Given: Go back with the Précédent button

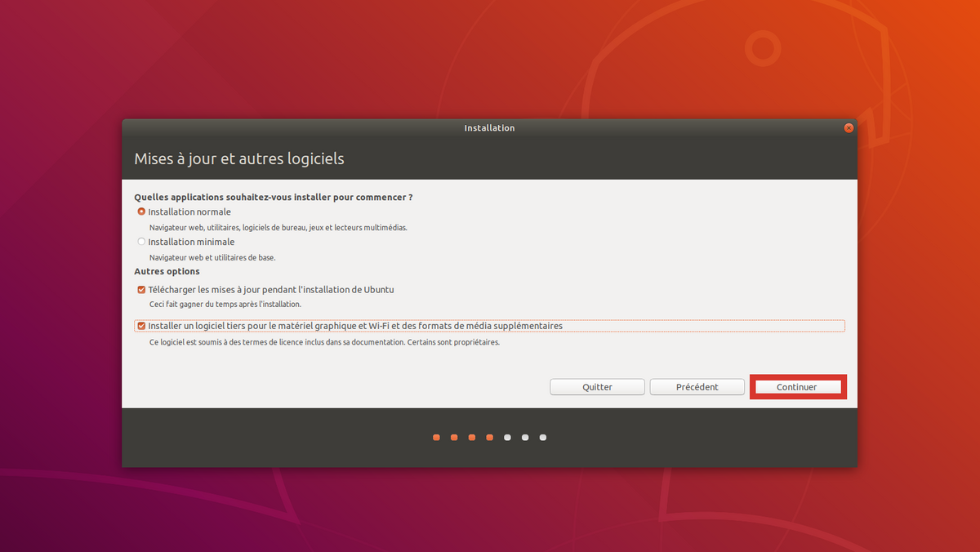Looking at the screenshot, I should tap(697, 387).
